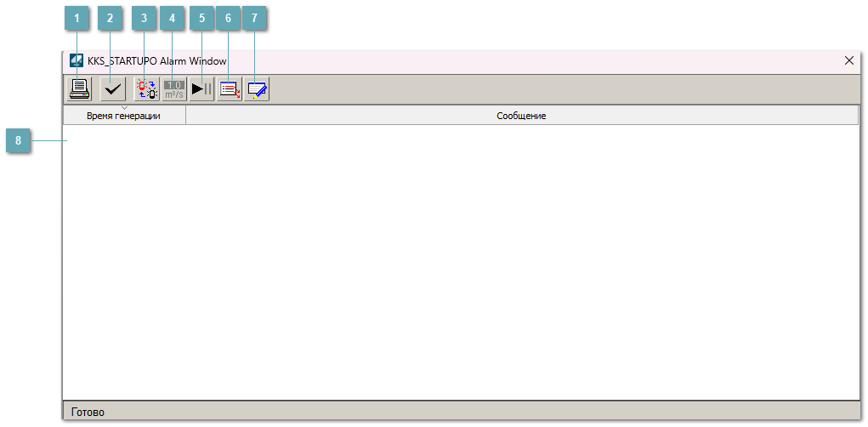
Task: Click the printer icon to print alarms
Action: point(79,88)
